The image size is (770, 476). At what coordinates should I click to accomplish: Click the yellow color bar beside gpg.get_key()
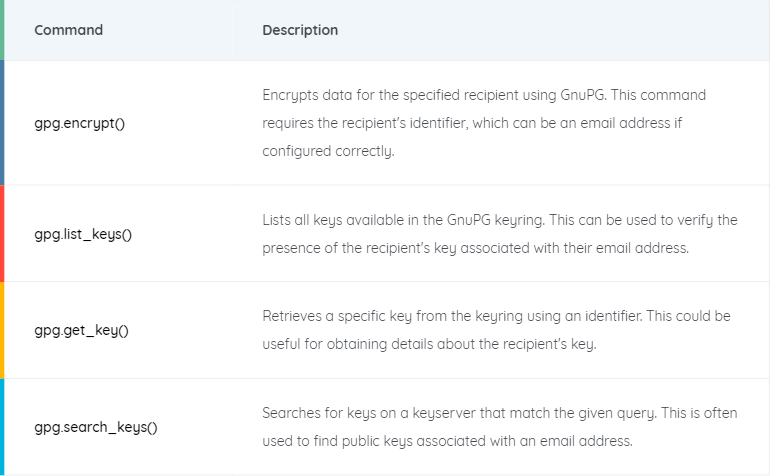2,330
